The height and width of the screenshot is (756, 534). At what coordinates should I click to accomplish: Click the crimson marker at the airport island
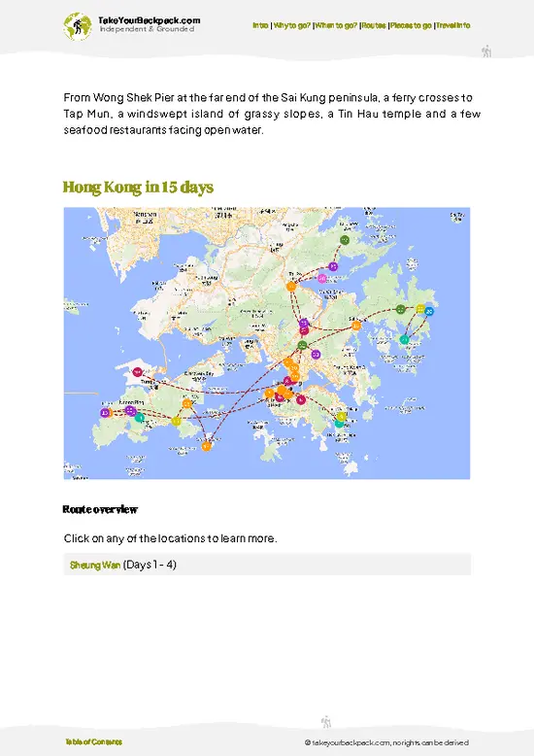tap(137, 372)
